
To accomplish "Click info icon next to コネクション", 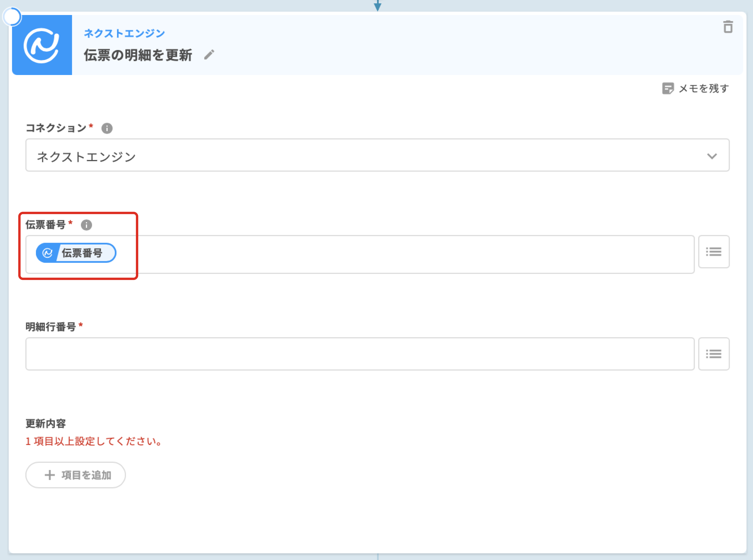I will [107, 129].
